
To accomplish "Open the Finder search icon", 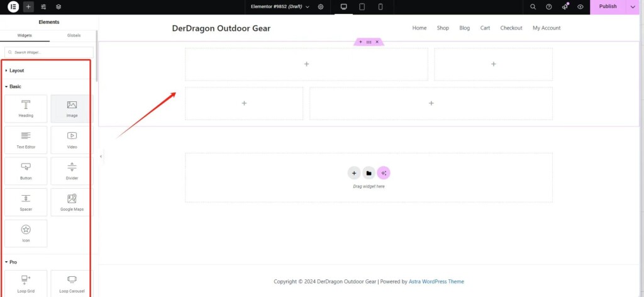I will click(x=533, y=7).
